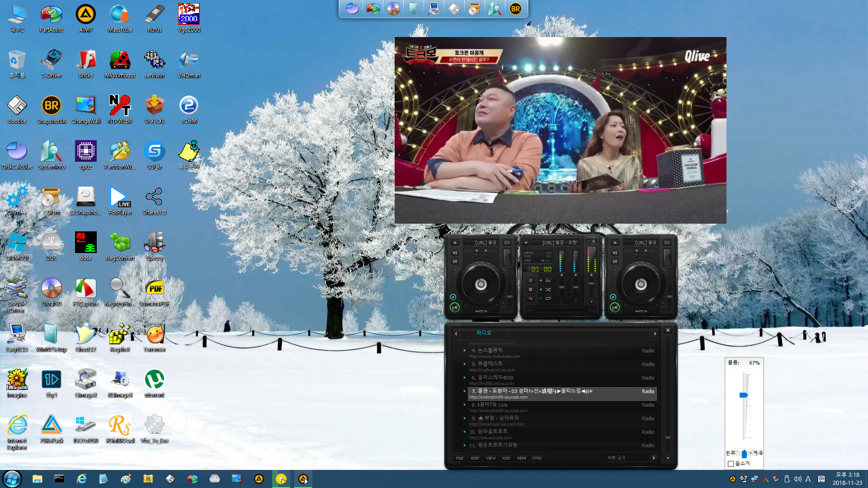868x488 pixels.
Task: Click the video playing in the PotPlayer window
Action: 561,130
